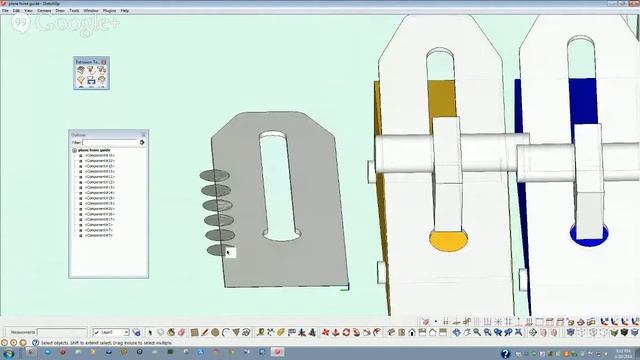Open the Layer0 layer dropdown
Image resolution: width=640 pixels, height=360 pixels.
(x=111, y=333)
